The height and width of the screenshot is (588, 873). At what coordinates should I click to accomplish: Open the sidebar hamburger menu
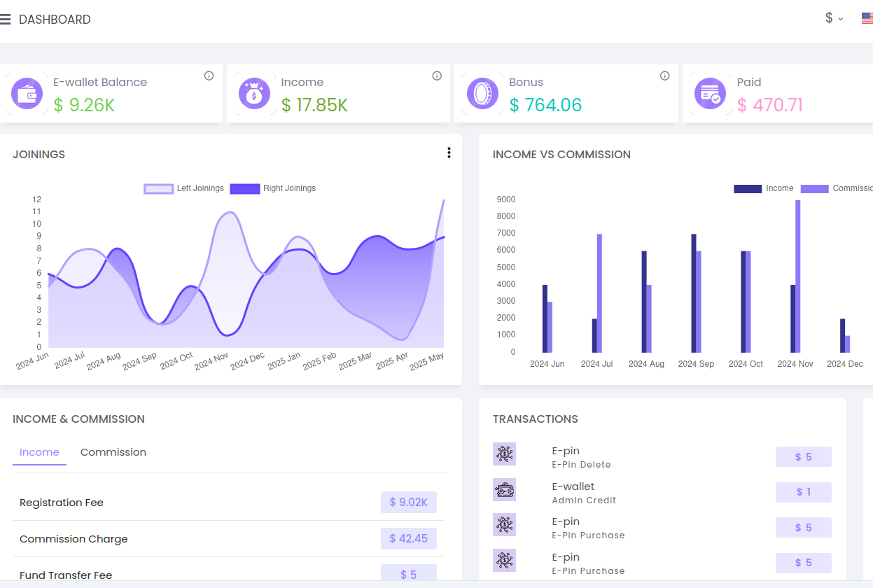pos(6,19)
